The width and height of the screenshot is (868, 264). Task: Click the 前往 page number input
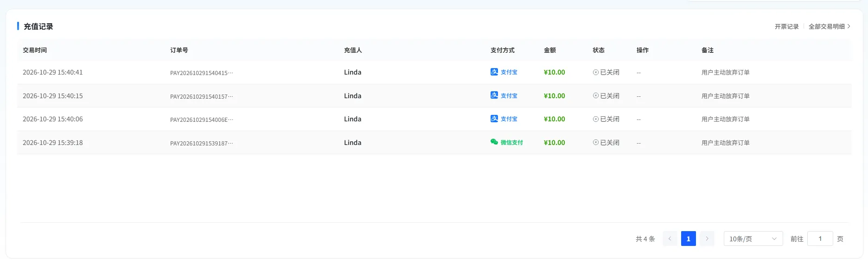click(820, 239)
